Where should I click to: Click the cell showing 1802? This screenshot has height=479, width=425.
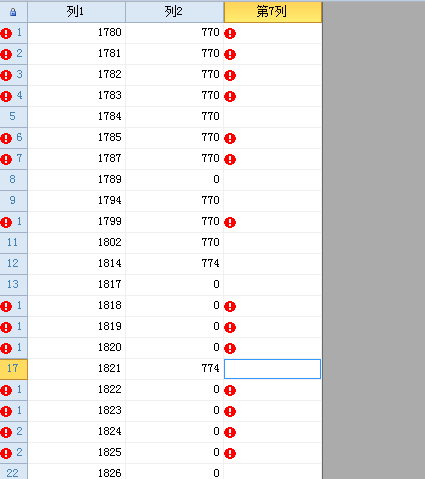pyautogui.click(x=76, y=242)
